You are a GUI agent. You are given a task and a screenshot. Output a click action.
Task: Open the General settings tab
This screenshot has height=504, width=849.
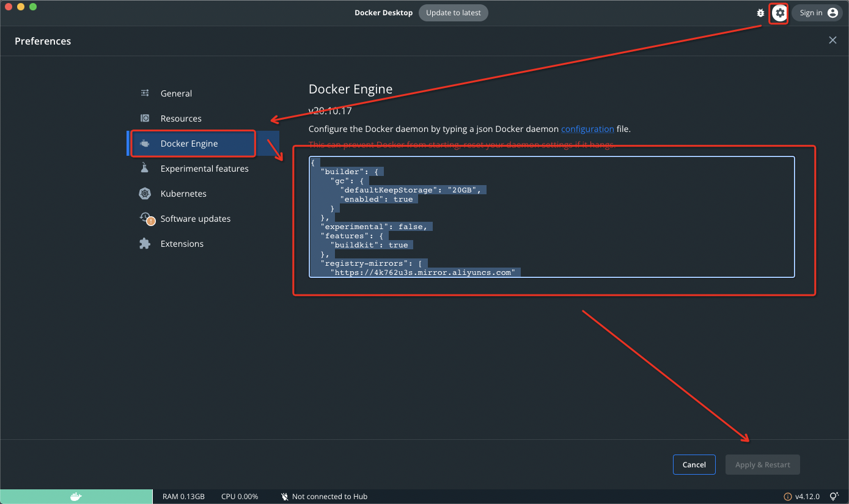coord(203,93)
